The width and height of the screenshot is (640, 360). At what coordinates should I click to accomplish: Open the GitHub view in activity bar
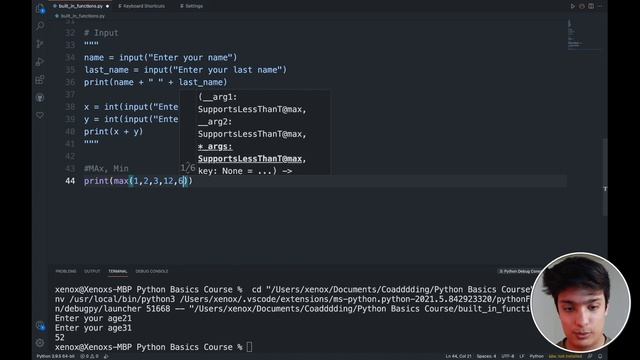click(40, 98)
